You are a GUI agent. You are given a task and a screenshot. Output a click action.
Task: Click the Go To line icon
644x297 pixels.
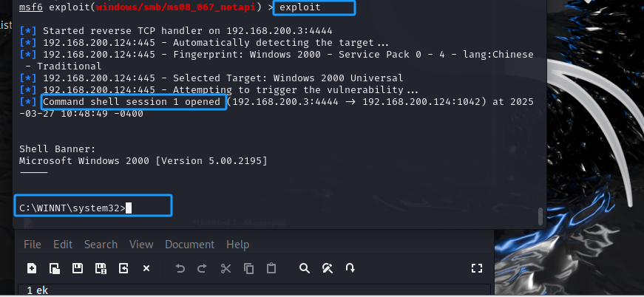(350, 268)
